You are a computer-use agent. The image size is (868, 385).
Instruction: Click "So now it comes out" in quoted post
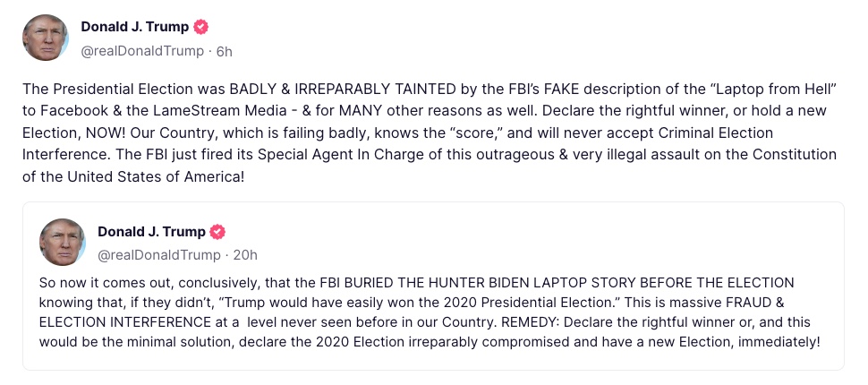92,283
